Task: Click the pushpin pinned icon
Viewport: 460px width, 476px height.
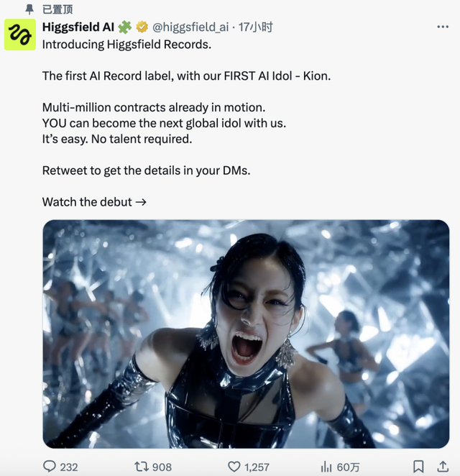Action: click(x=29, y=9)
